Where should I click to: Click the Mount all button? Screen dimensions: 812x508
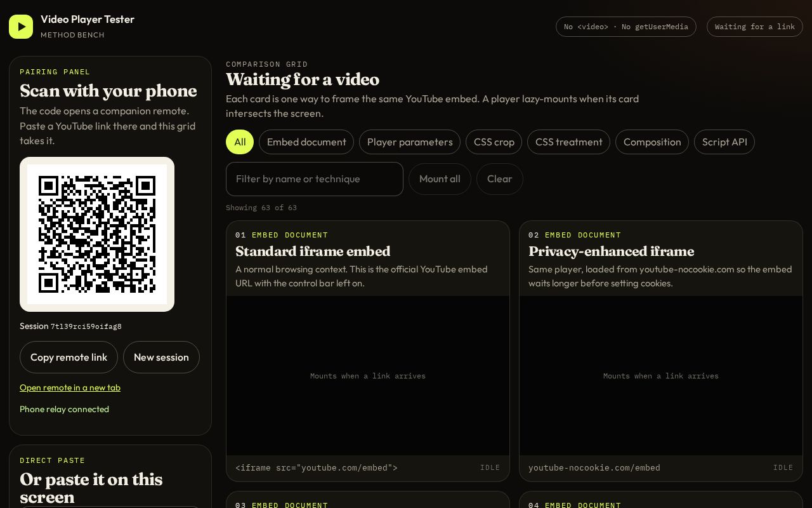[x=440, y=179]
